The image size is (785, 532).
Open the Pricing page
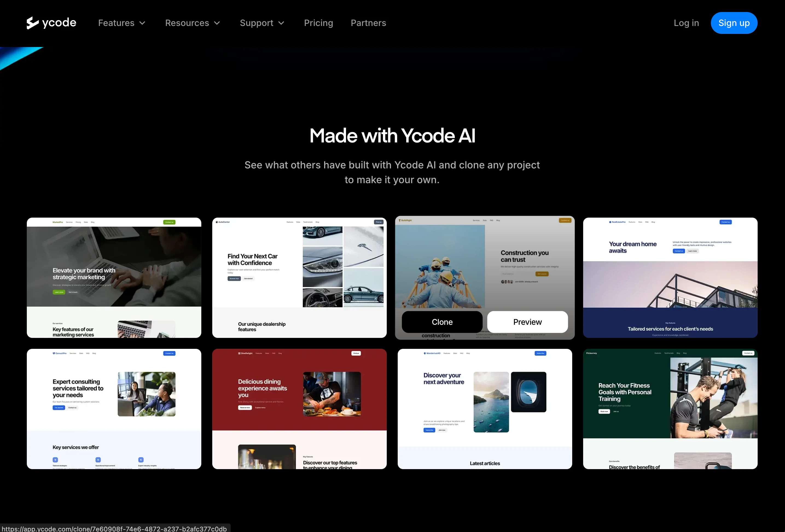(319, 23)
